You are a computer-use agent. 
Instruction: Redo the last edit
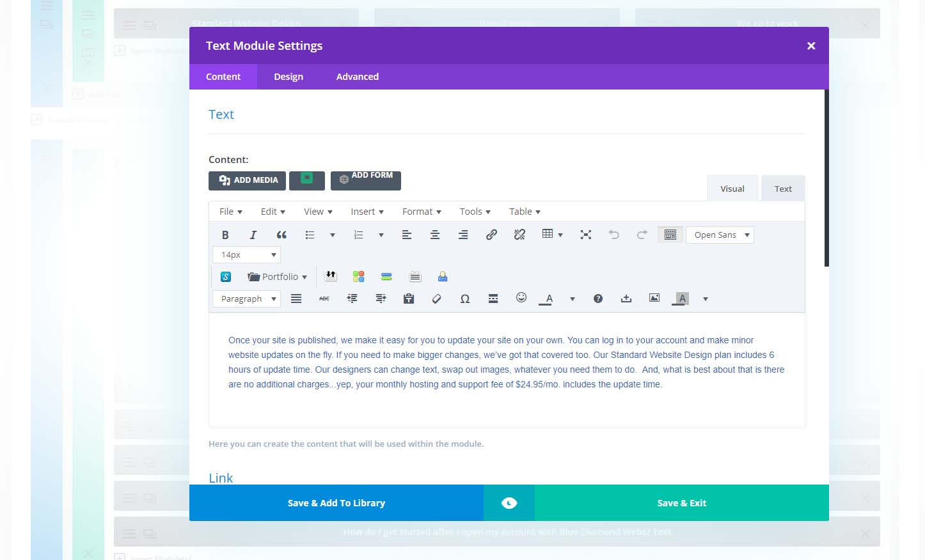(x=642, y=235)
